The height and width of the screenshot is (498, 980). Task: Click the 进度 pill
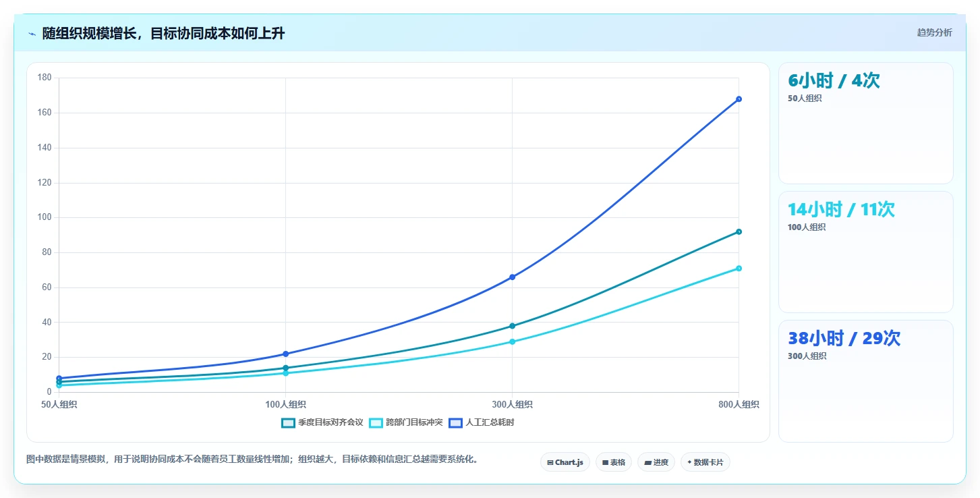click(x=656, y=462)
